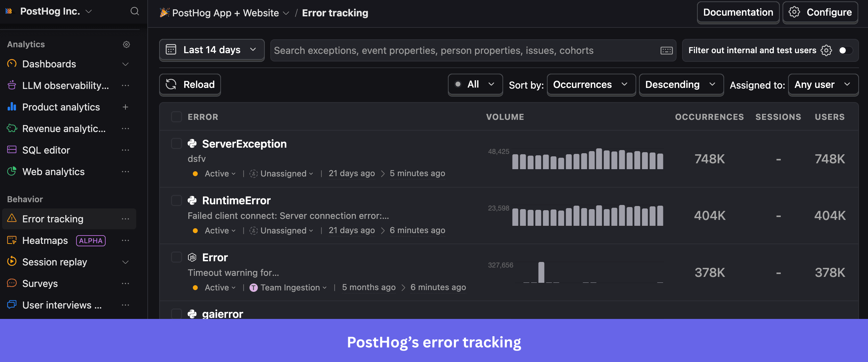
Task: Open the Any user assignee dropdown
Action: (x=823, y=84)
